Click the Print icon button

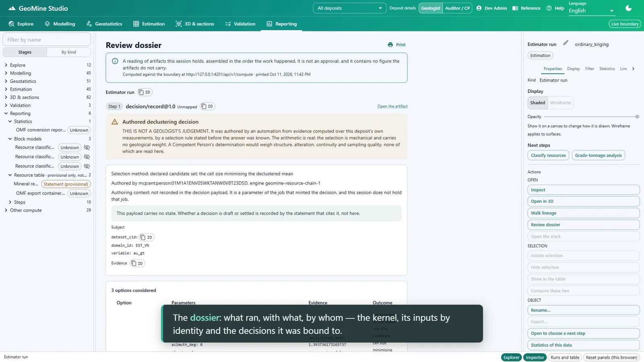click(x=396, y=45)
